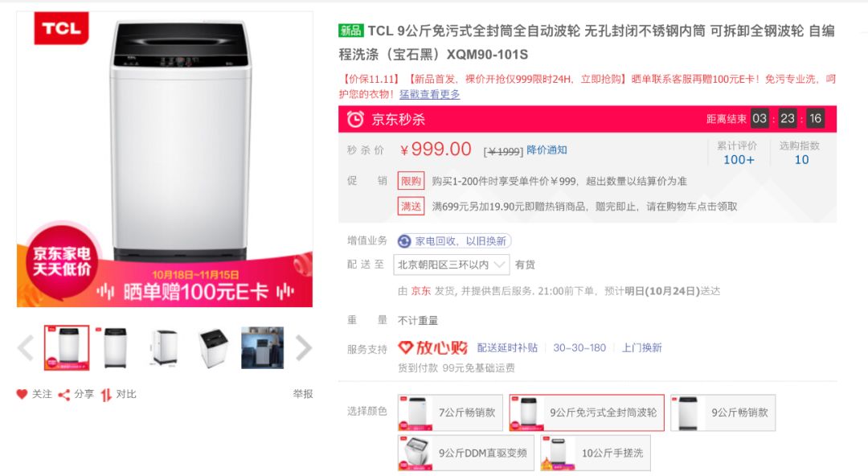Open the 猛戳查看更多 promotion link
868x476 pixels.
click(x=432, y=94)
